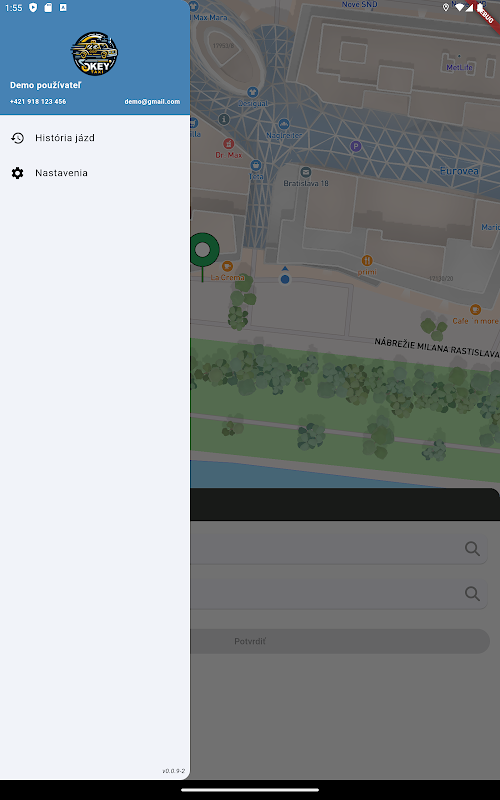Tap the blue current location marker

click(285, 279)
